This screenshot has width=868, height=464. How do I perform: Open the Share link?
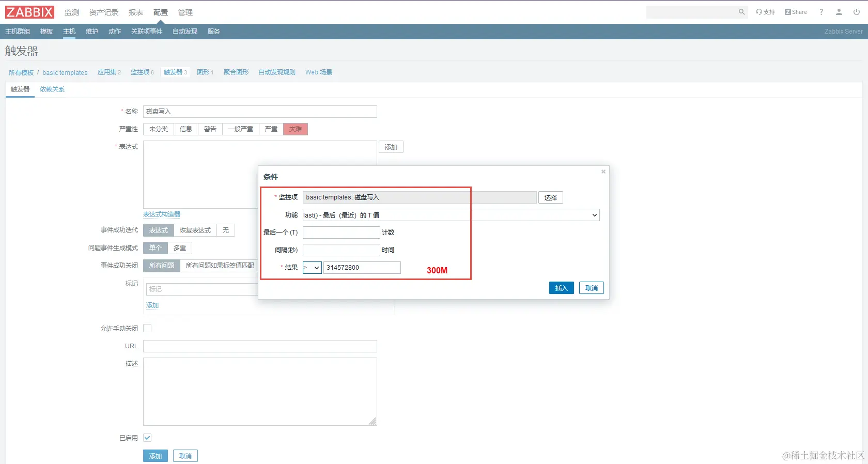[796, 12]
